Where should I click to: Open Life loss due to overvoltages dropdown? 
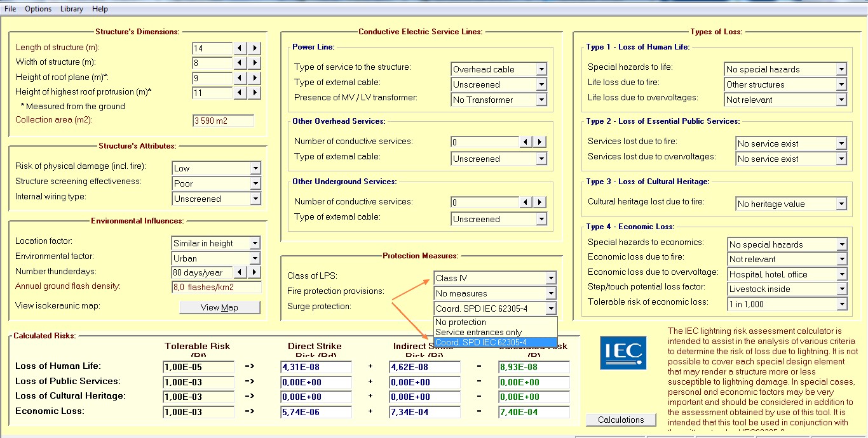point(841,100)
